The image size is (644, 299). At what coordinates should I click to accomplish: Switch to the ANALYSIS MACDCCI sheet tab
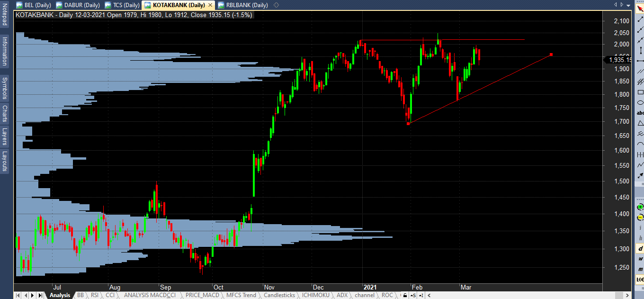coord(150,295)
